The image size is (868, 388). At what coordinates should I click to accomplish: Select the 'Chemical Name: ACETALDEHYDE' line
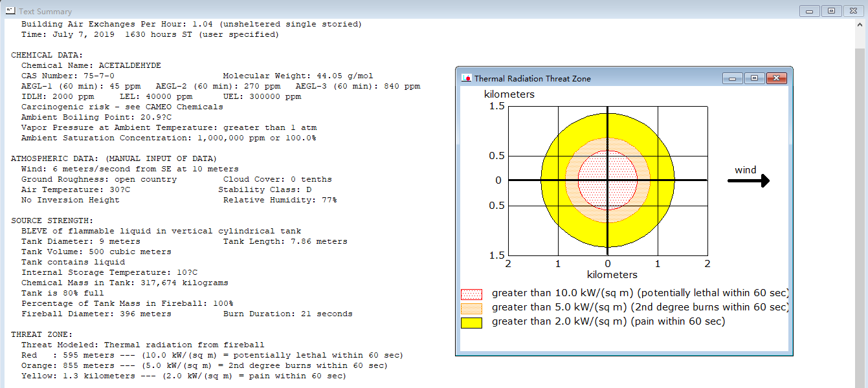coord(91,65)
